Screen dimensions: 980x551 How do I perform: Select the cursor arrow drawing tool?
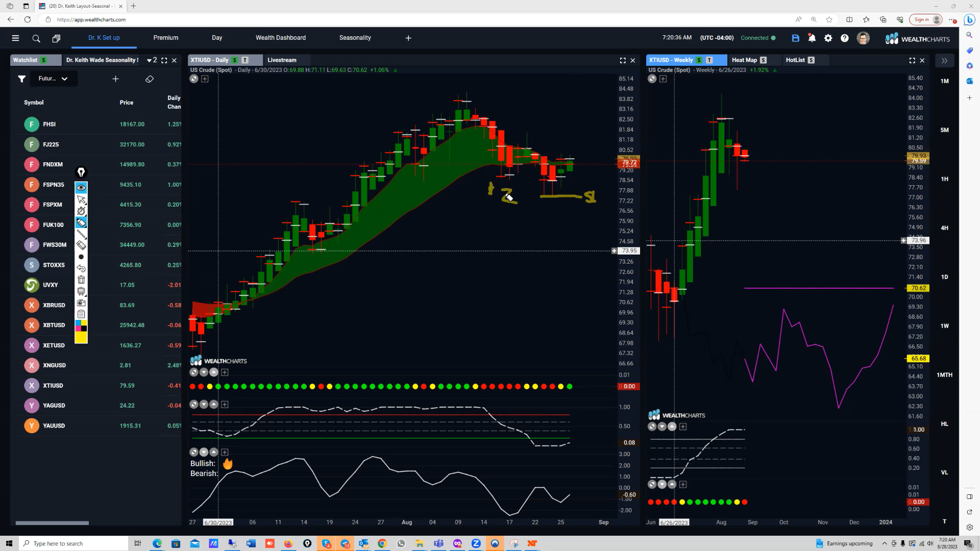point(81,199)
